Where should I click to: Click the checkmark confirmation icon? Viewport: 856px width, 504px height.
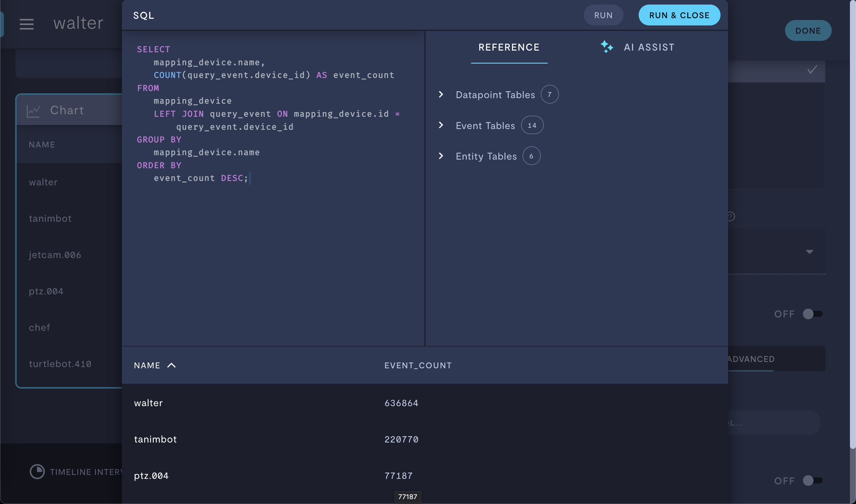pos(812,70)
